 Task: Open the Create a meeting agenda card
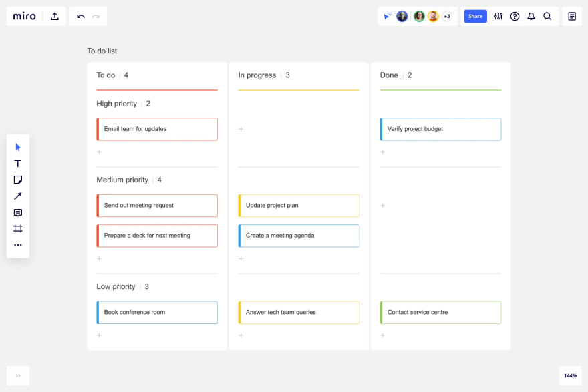[299, 236]
